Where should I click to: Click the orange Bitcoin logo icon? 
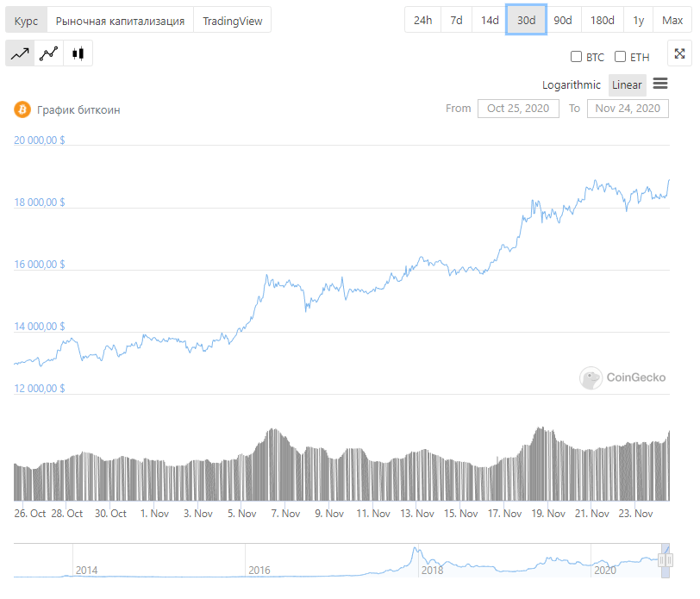click(x=22, y=109)
